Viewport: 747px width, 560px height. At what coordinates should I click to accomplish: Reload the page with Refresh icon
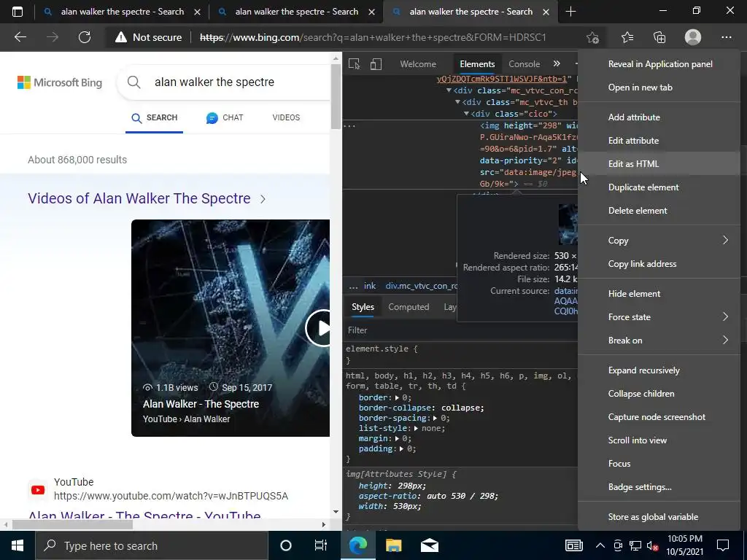pyautogui.click(x=85, y=37)
